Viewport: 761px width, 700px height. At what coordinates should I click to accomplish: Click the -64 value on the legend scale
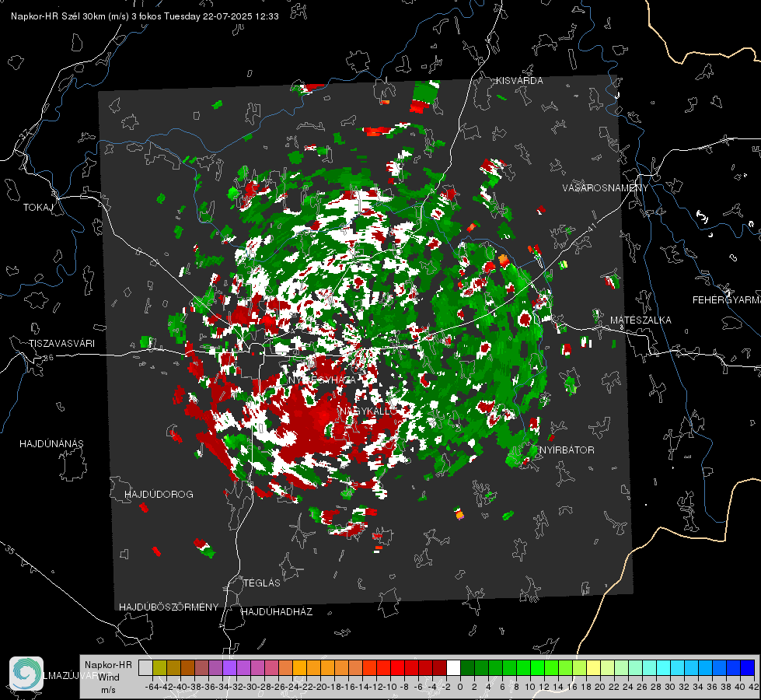tap(152, 688)
